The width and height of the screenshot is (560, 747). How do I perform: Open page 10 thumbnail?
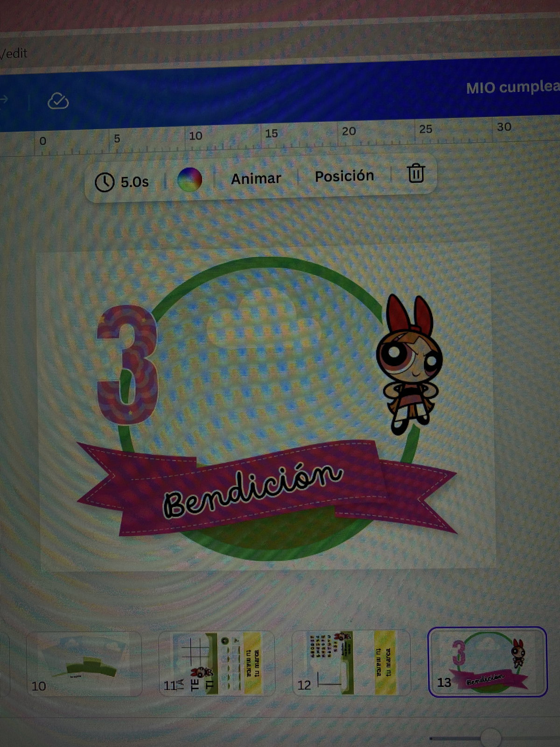coord(84,663)
